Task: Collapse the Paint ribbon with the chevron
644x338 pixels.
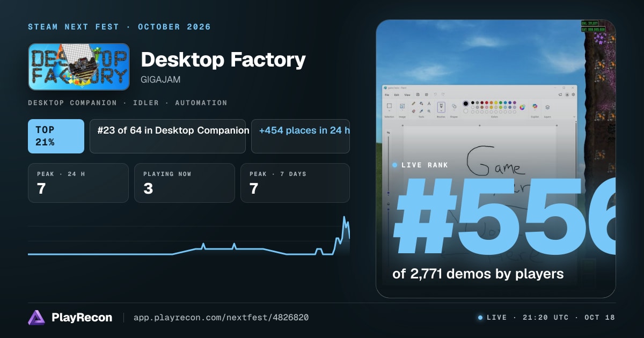Action: (x=574, y=117)
